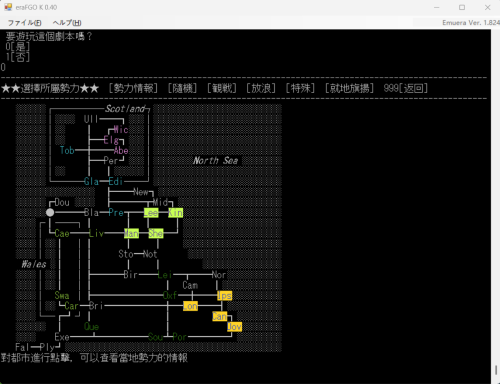Click the Bir city on map

130,275
